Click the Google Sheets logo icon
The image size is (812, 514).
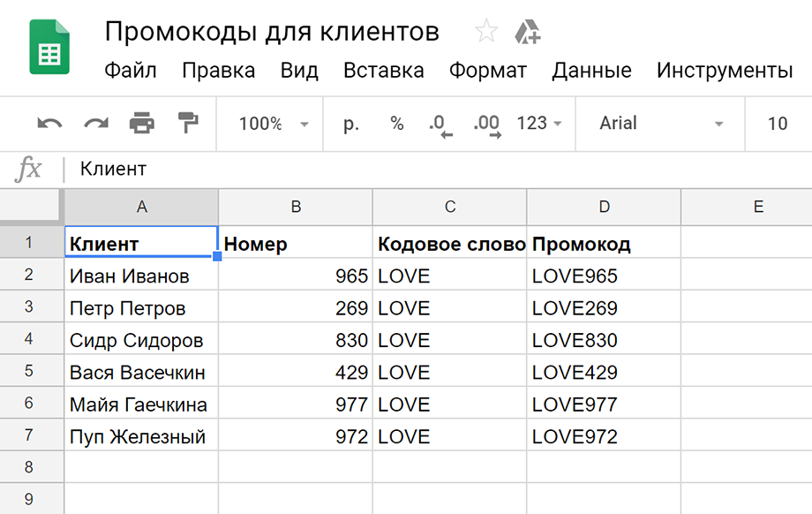coord(49,46)
